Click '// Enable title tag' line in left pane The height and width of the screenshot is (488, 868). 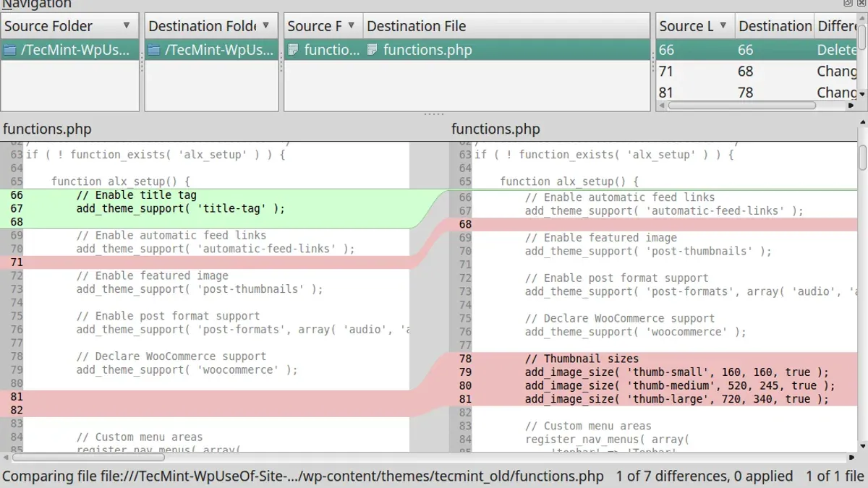click(136, 195)
